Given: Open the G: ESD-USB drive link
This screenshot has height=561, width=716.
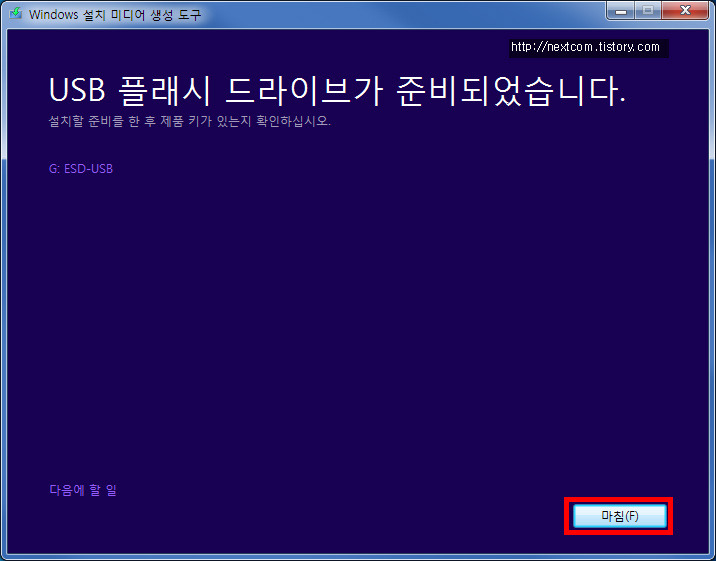Looking at the screenshot, I should click(x=81, y=169).
